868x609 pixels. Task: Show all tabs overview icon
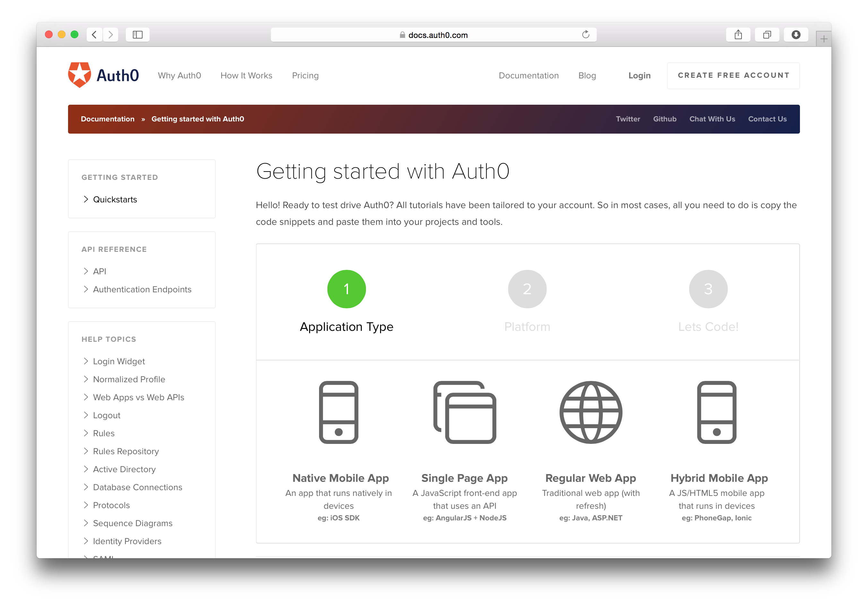(x=767, y=35)
